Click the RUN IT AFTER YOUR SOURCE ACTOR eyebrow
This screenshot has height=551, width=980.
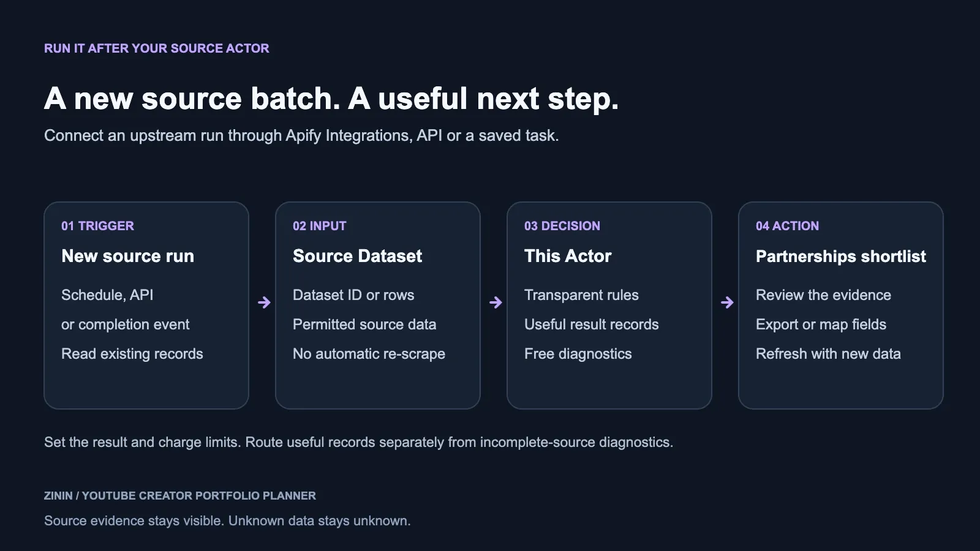tap(156, 48)
